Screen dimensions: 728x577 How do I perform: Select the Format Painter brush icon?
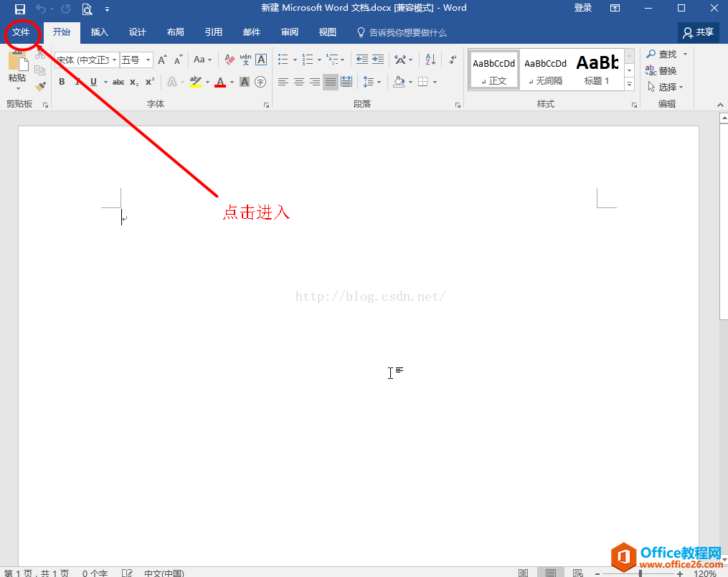click(40, 86)
